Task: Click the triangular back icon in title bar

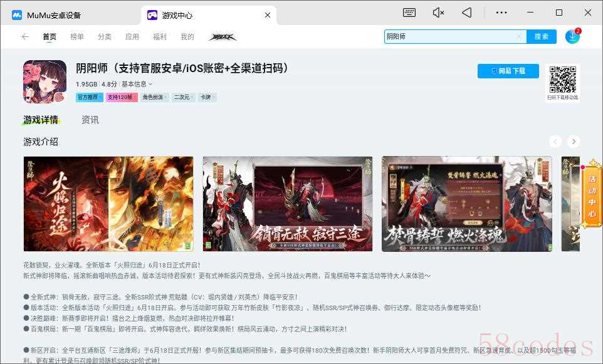Action: click(x=467, y=13)
